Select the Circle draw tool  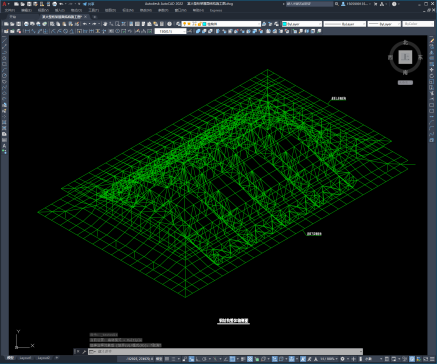coord(4,76)
